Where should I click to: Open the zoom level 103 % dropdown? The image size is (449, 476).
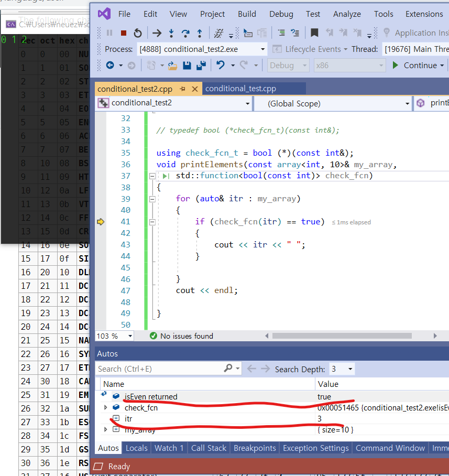(x=130, y=336)
